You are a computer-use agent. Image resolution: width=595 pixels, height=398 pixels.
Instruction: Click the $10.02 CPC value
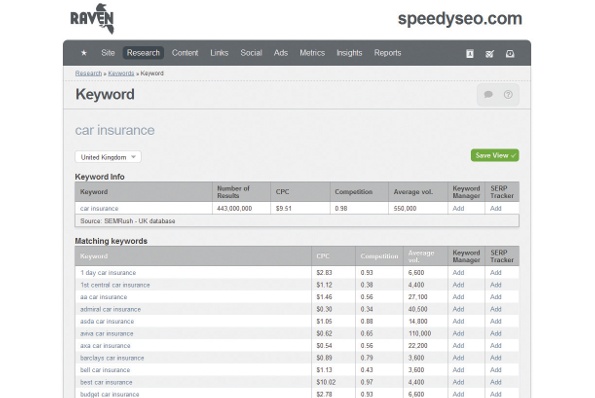pos(326,382)
